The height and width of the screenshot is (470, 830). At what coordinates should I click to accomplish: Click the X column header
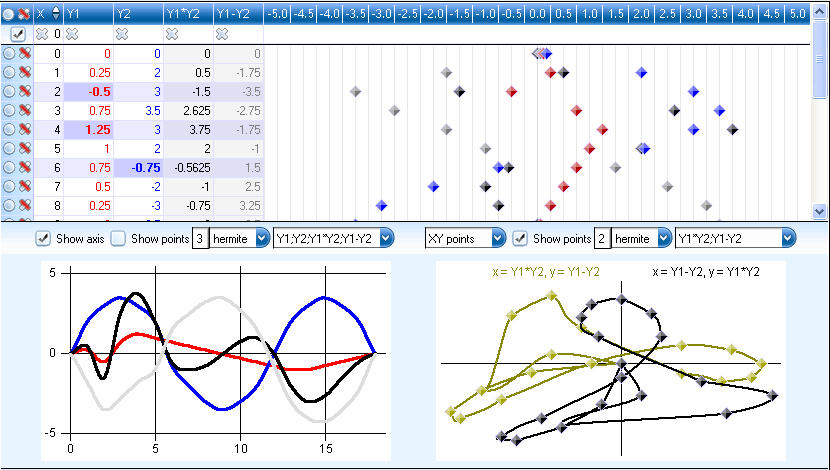click(49, 14)
